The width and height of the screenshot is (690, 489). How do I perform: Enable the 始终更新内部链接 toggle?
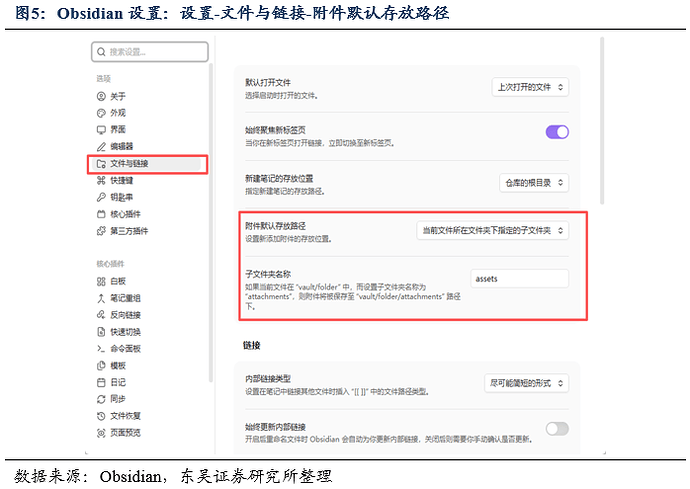click(x=557, y=429)
